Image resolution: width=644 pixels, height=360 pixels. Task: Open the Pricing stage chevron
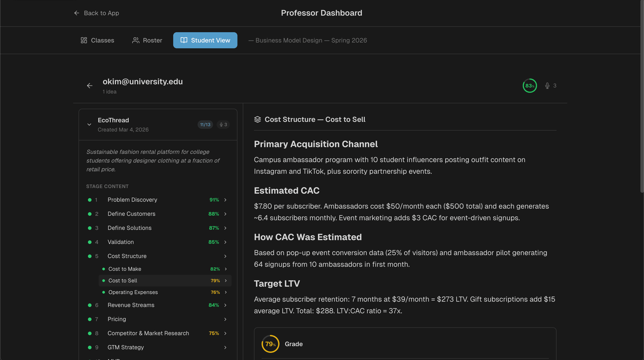click(x=225, y=319)
